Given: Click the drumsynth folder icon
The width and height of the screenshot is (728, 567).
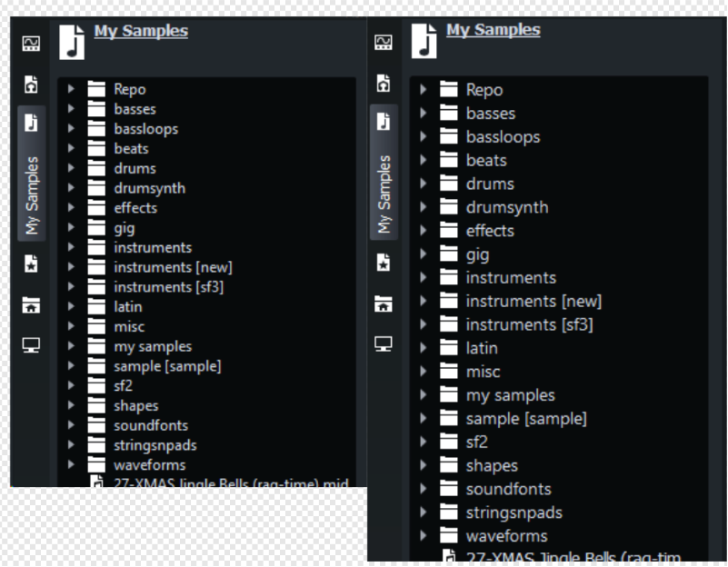Looking at the screenshot, I should (96, 188).
